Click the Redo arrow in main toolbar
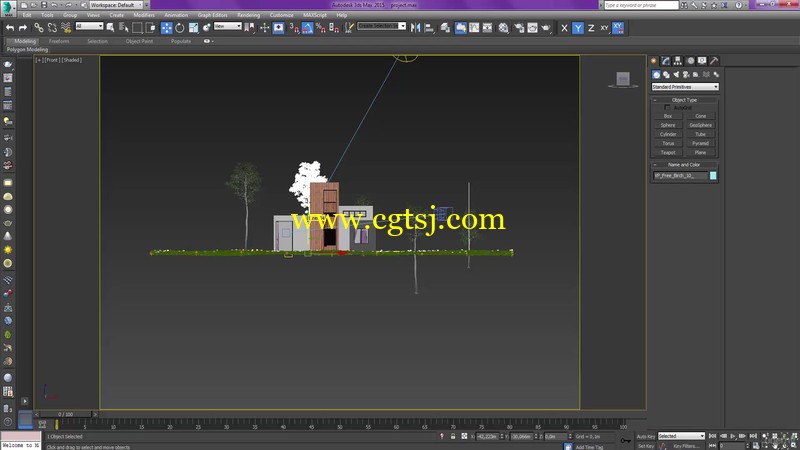This screenshot has width=800, height=450. [22, 28]
